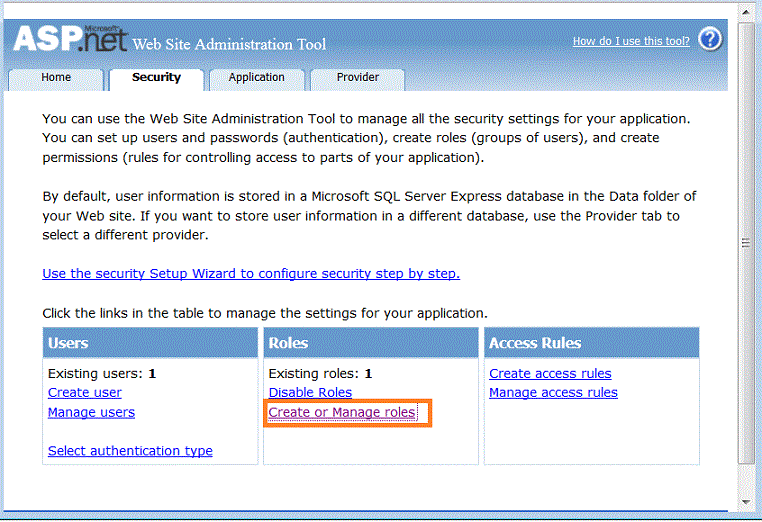
Task: Click the scrollbar up arrow
Action: (746, 12)
